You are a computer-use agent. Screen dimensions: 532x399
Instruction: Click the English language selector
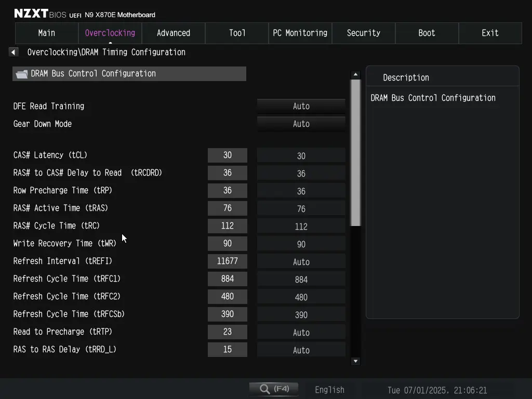pos(329,390)
